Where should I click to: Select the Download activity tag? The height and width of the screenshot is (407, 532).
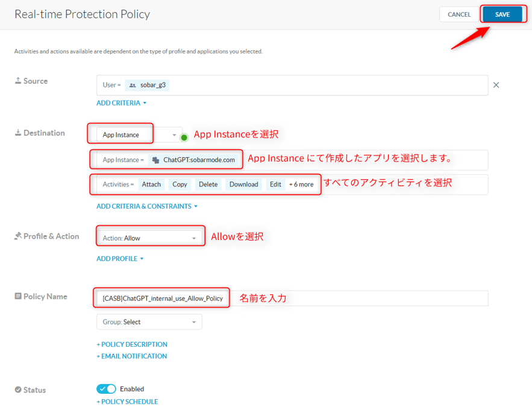(243, 185)
